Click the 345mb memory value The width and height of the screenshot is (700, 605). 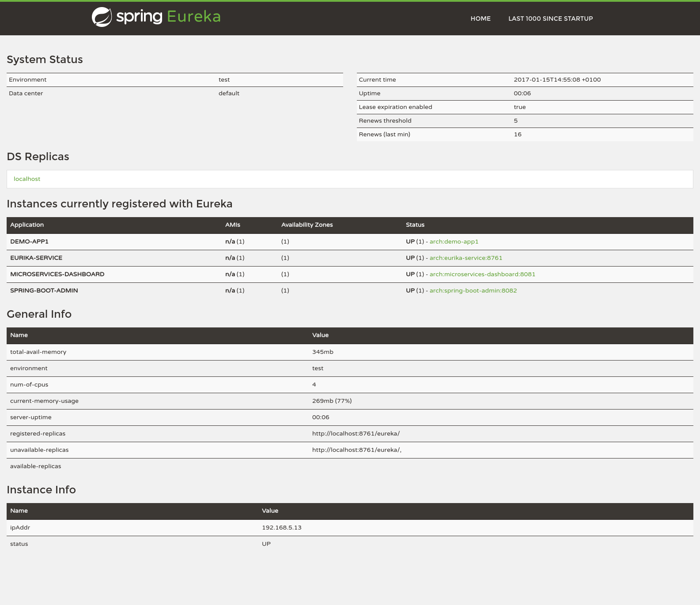323,352
